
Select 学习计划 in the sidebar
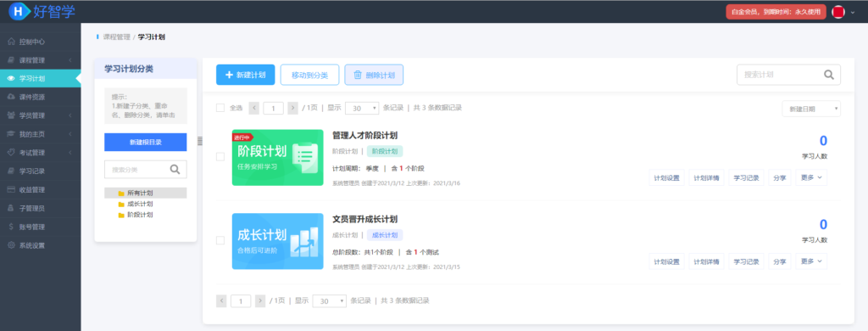pyautogui.click(x=41, y=78)
